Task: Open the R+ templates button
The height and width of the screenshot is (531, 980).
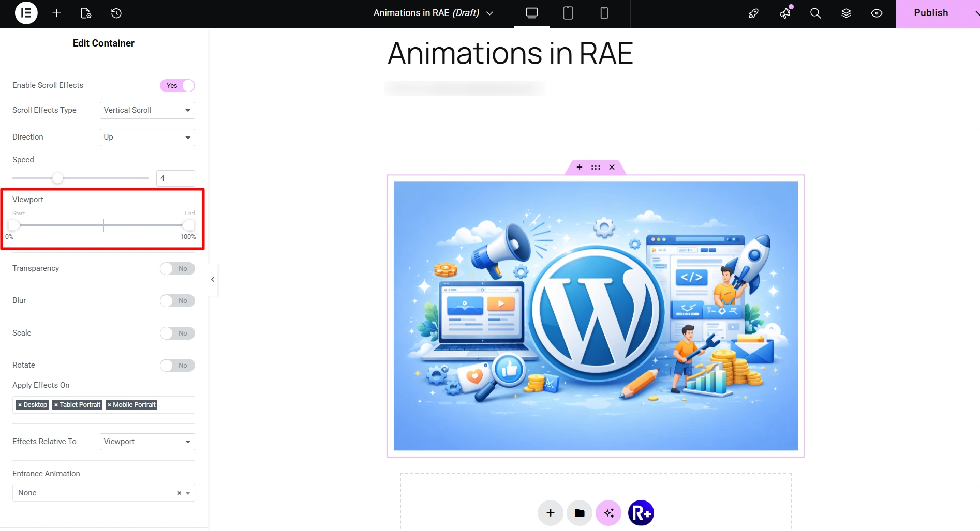Action: (x=641, y=512)
